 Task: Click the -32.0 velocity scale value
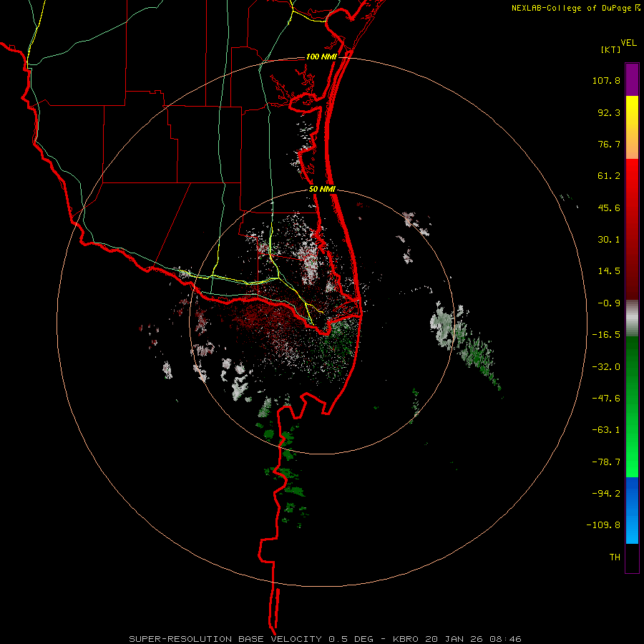pos(606,367)
